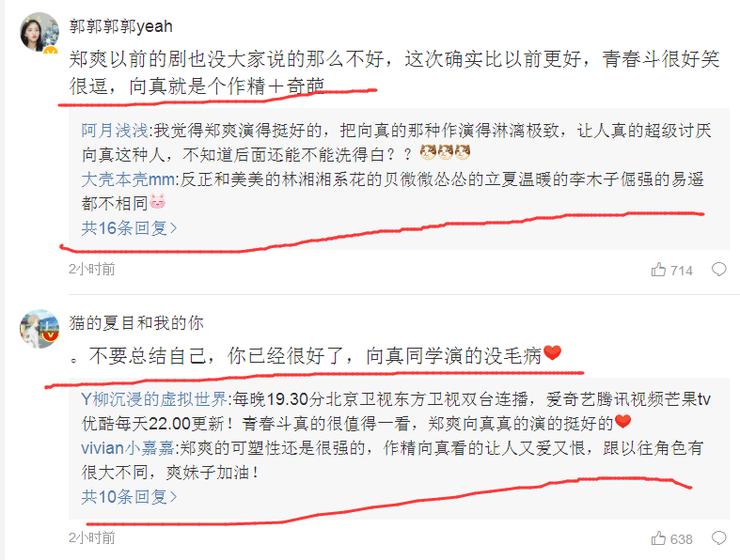Open reply bubble on second comment
This screenshot has width=740, height=560.
(x=718, y=538)
